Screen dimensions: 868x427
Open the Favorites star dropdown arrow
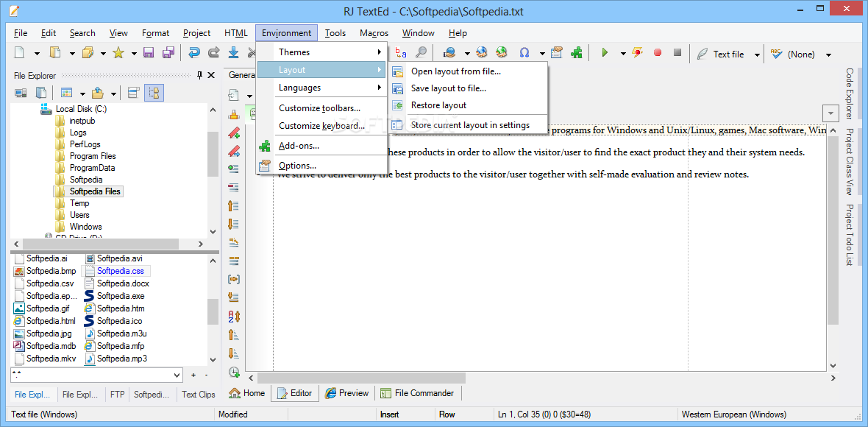[x=133, y=54]
